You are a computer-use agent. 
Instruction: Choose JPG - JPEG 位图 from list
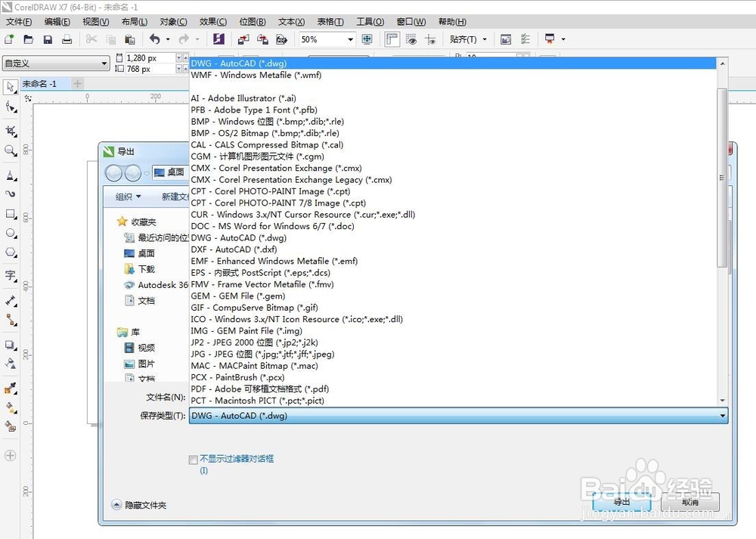coord(453,354)
